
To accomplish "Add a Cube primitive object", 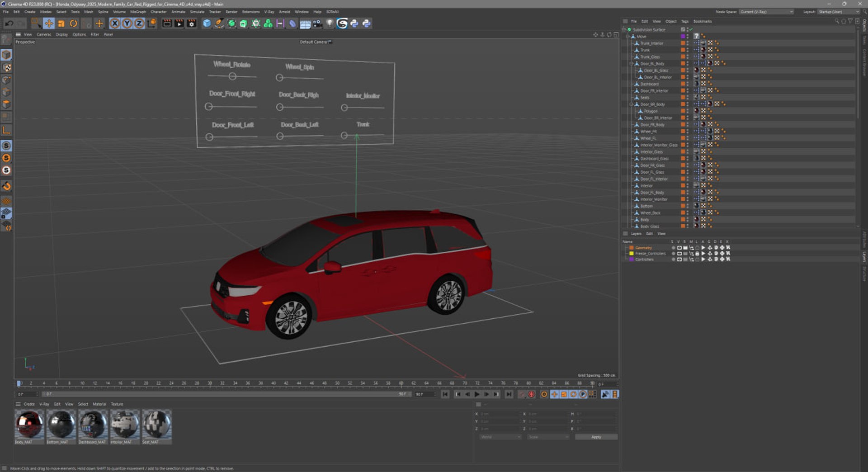I will [x=207, y=24].
